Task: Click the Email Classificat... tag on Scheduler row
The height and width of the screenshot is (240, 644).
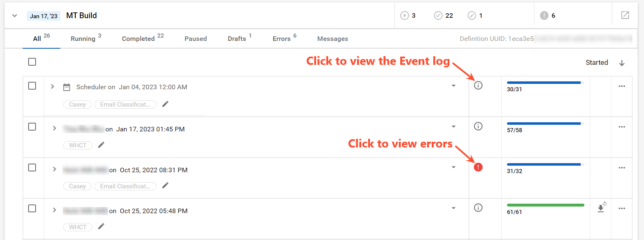Action: pos(125,105)
